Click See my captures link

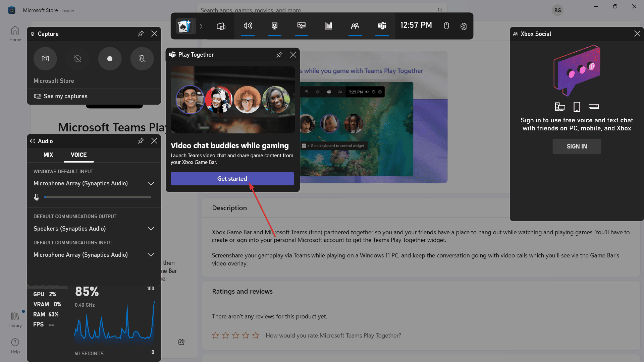[65, 96]
